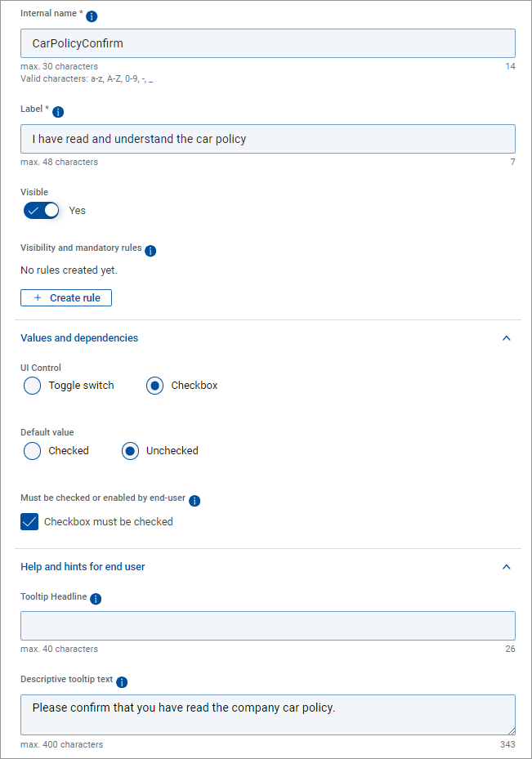Screen dimensions: 532x759
Task: Select the Checkbox UI control radio
Action: (154, 386)
